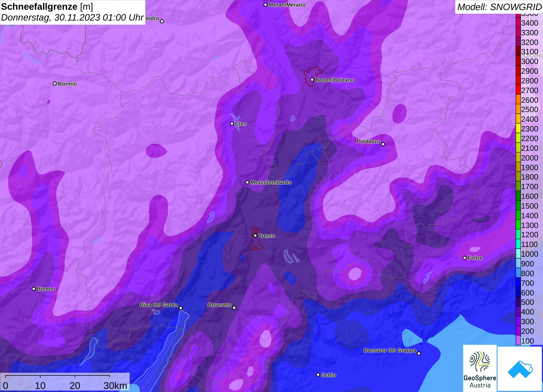The height and width of the screenshot is (392, 543).
Task: Click the Bienno town marker dot
Action: [x=34, y=289]
